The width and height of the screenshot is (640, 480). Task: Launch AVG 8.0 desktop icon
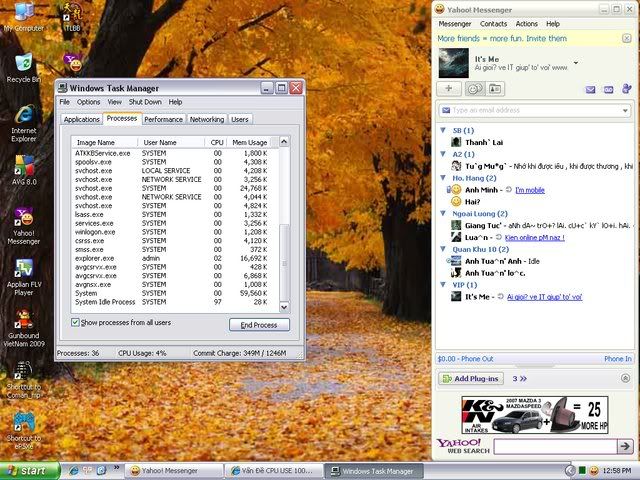24,170
